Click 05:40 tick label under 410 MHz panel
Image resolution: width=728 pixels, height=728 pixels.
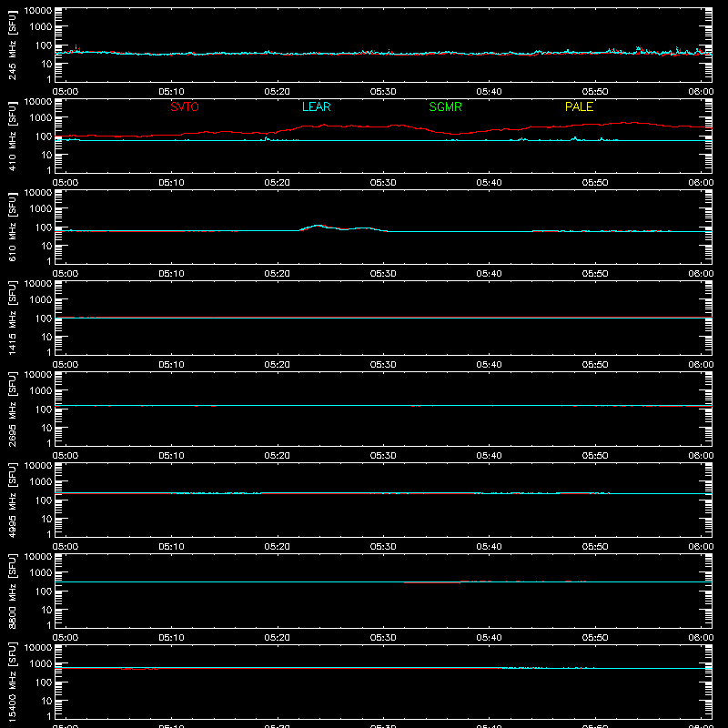tap(489, 183)
